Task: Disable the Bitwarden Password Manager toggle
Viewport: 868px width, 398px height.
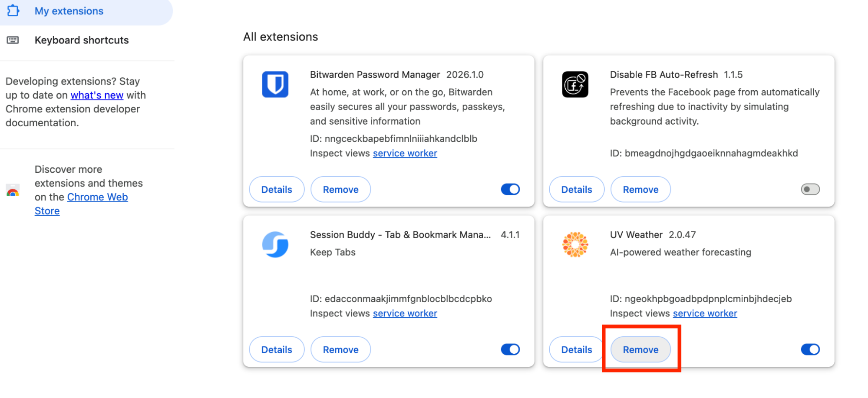Action: [510, 189]
